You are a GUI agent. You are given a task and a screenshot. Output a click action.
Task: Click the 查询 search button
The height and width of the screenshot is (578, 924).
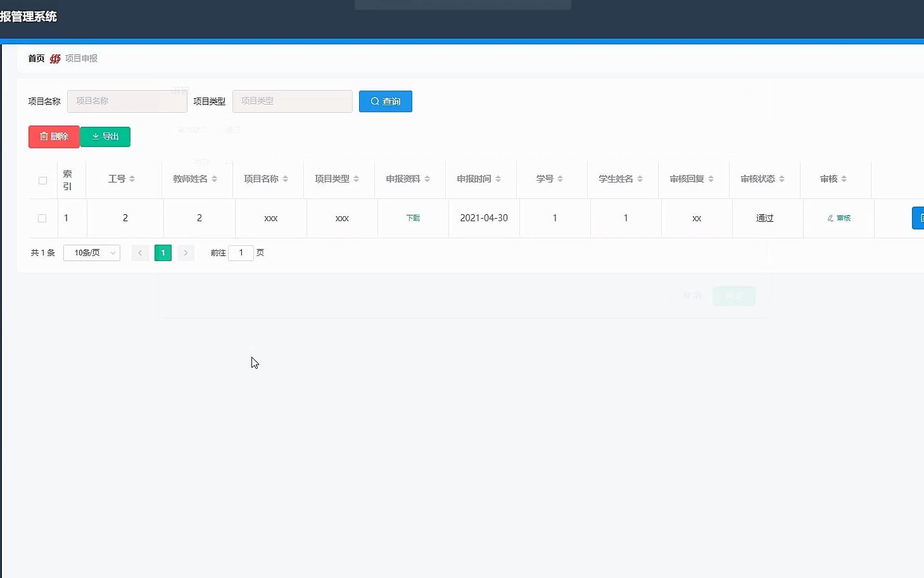(x=385, y=101)
